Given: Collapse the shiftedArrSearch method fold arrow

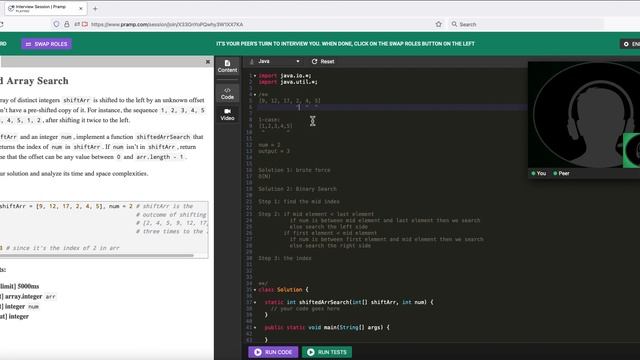Looking at the screenshot, I should 255,302.
